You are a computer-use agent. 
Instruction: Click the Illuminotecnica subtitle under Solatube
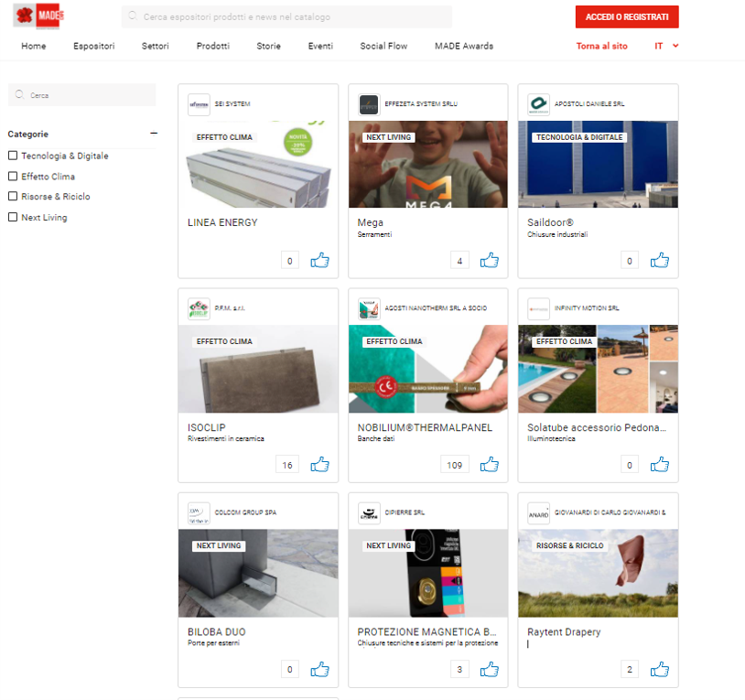[551, 439]
